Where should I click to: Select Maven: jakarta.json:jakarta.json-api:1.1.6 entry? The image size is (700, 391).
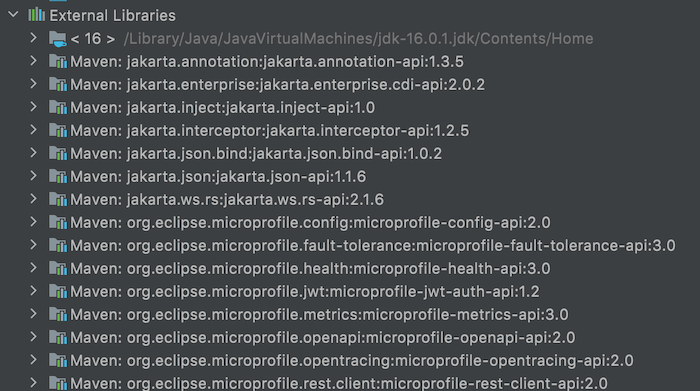click(x=218, y=177)
